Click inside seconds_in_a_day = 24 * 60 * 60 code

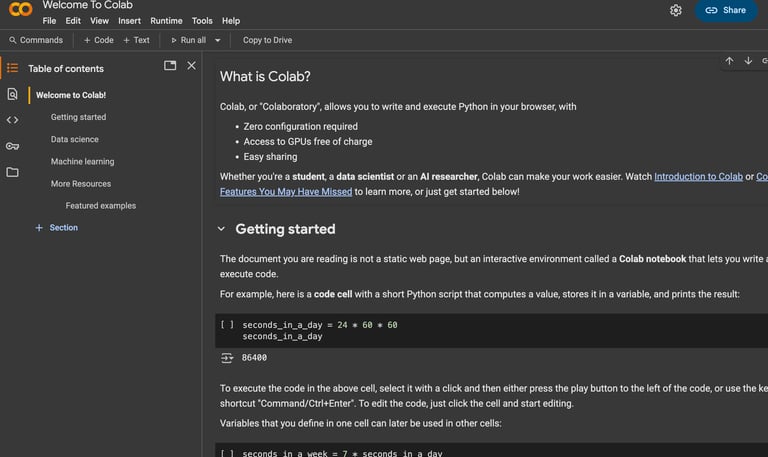click(320, 325)
